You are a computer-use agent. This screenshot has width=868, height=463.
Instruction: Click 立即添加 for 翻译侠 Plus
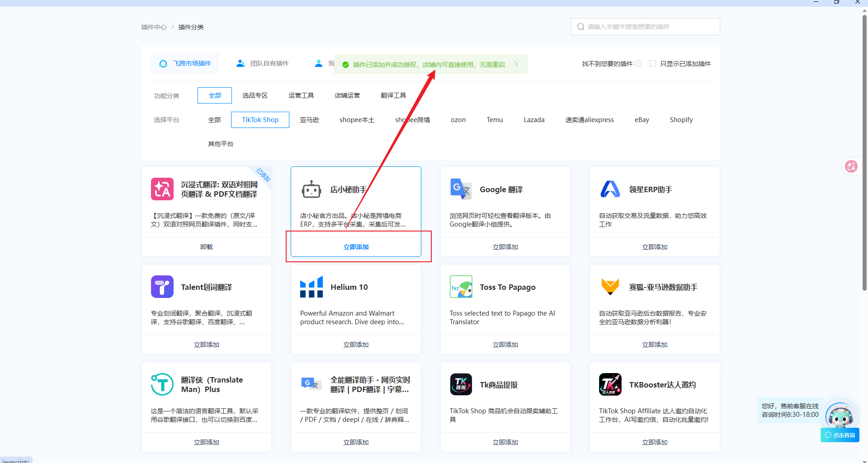(x=207, y=442)
